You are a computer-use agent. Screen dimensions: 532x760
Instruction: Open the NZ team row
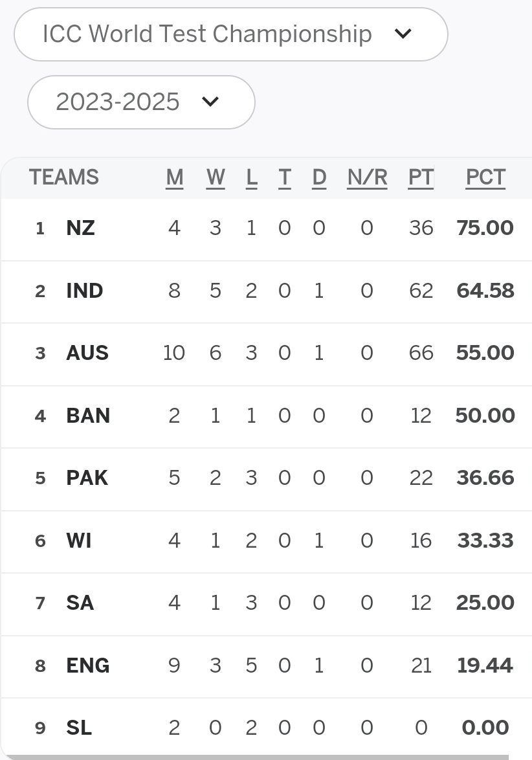click(267, 229)
